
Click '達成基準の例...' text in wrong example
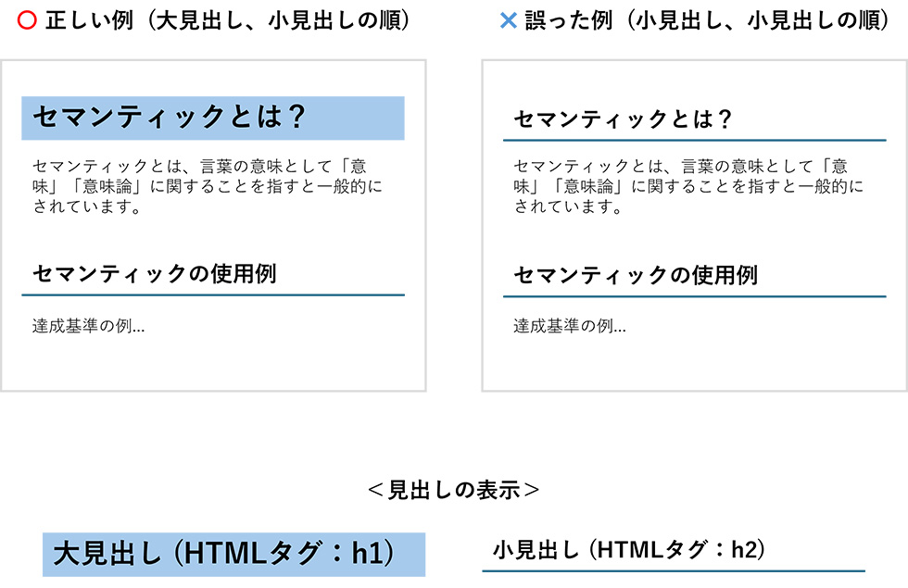click(x=570, y=326)
